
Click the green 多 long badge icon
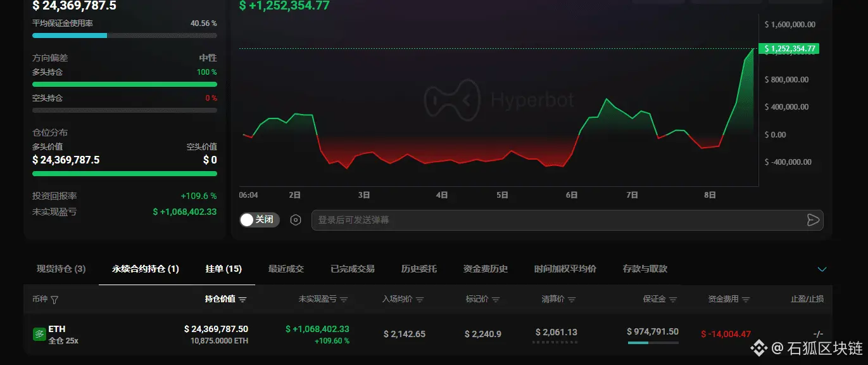(39, 334)
